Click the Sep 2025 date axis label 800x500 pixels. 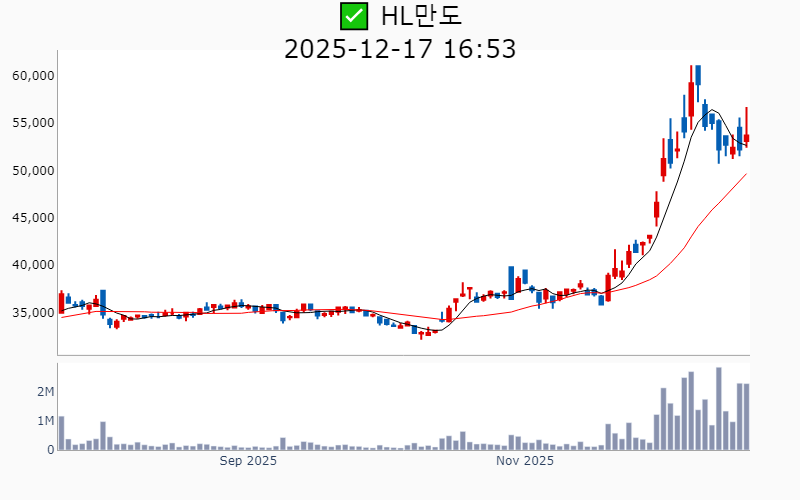click(248, 461)
